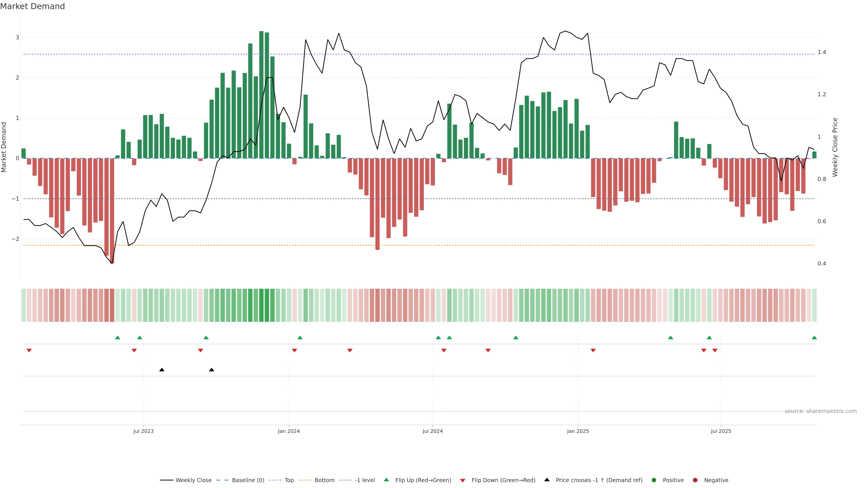The width and height of the screenshot is (868, 488).
Task: Click Price crosses -1 black triangle legend icon
Action: (x=547, y=480)
